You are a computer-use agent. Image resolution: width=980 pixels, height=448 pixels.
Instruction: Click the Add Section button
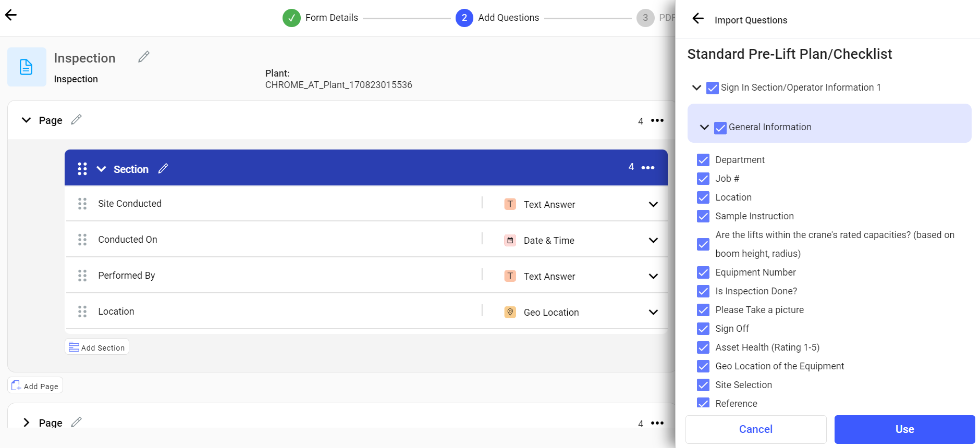[x=97, y=347]
